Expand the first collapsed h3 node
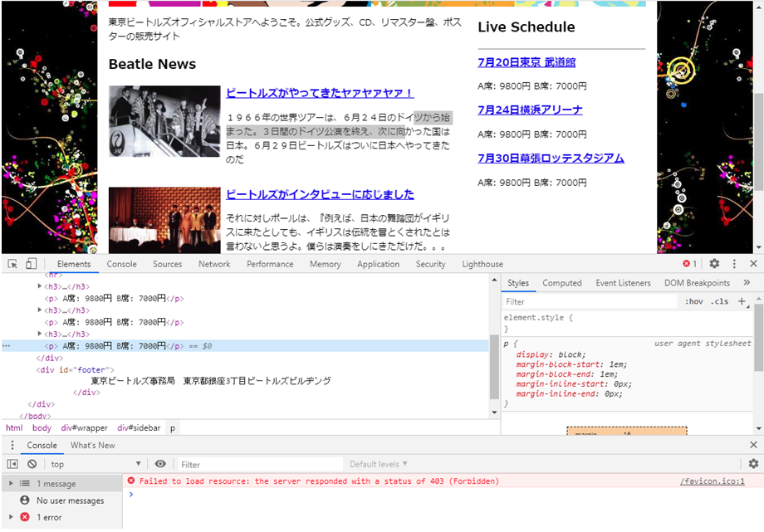The width and height of the screenshot is (764, 532). (40, 286)
